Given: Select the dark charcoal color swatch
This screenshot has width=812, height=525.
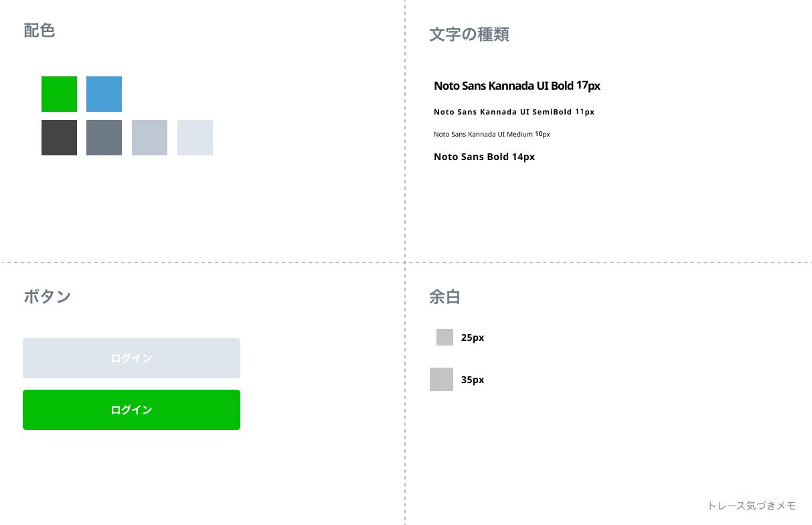Looking at the screenshot, I should coord(59,137).
